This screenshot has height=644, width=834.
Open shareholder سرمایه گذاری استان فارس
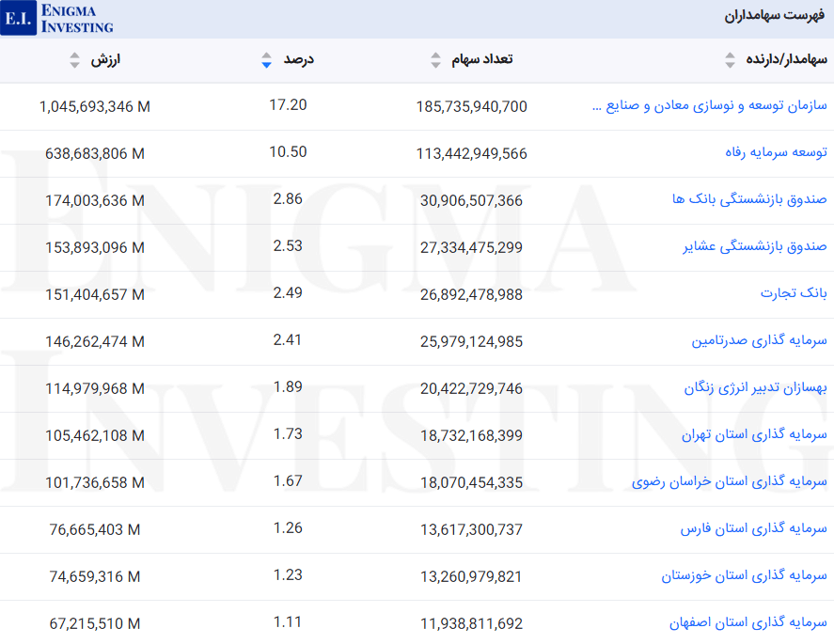click(x=754, y=528)
